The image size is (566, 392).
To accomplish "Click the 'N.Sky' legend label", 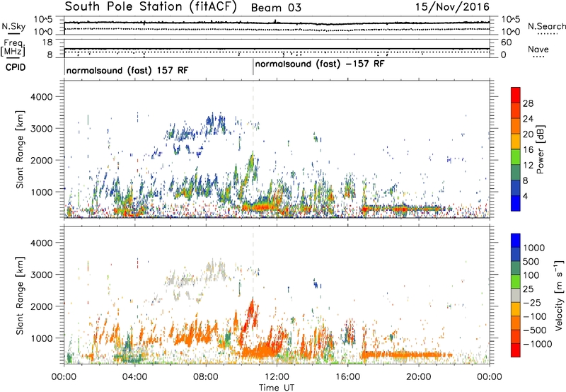I will [13, 26].
